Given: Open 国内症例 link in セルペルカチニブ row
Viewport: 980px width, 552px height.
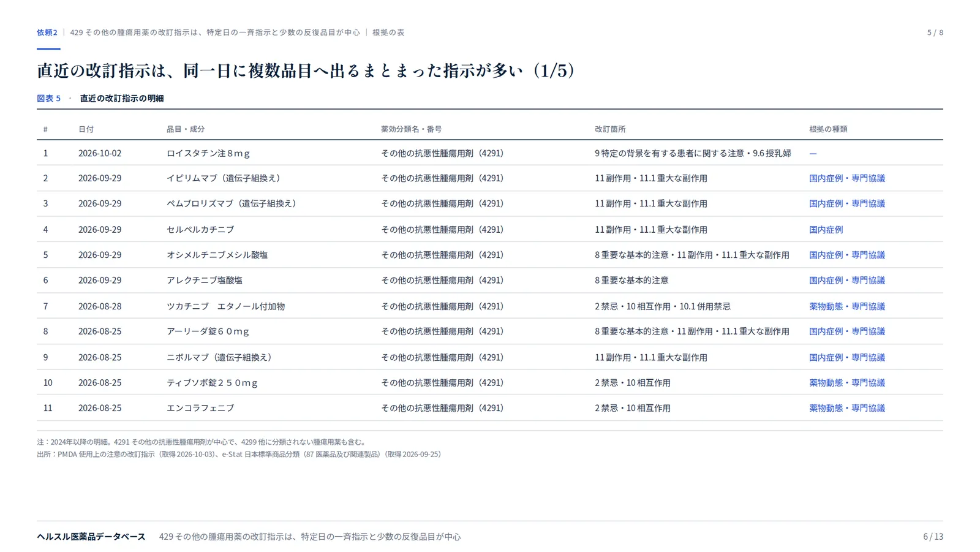Looking at the screenshot, I should pos(826,230).
